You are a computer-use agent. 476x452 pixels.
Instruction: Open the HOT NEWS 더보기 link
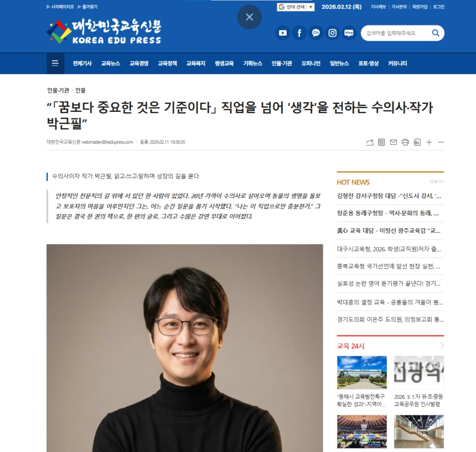click(x=437, y=182)
